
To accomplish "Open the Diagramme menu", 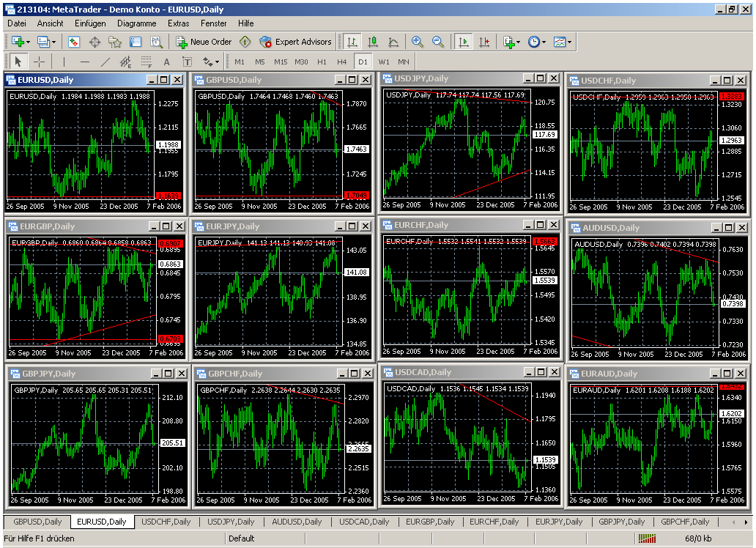I will tap(136, 23).
